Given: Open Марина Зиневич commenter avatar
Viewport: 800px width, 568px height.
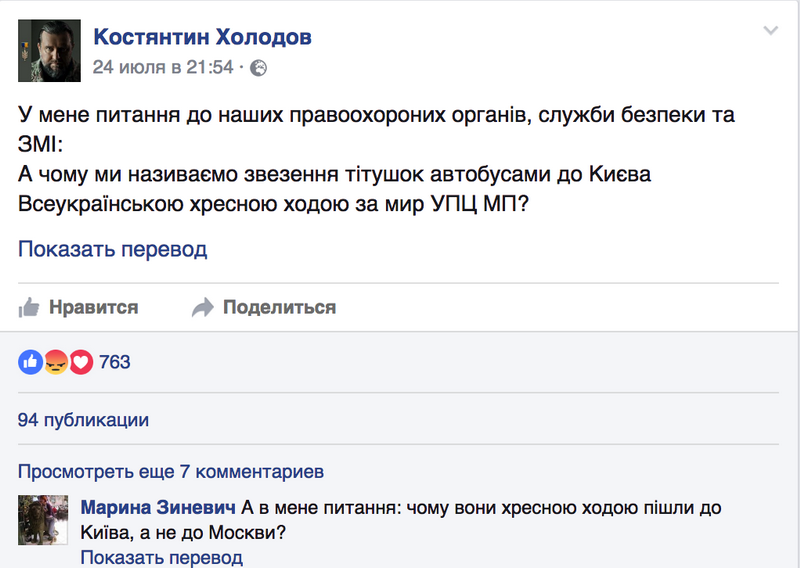Looking at the screenshot, I should (x=43, y=520).
